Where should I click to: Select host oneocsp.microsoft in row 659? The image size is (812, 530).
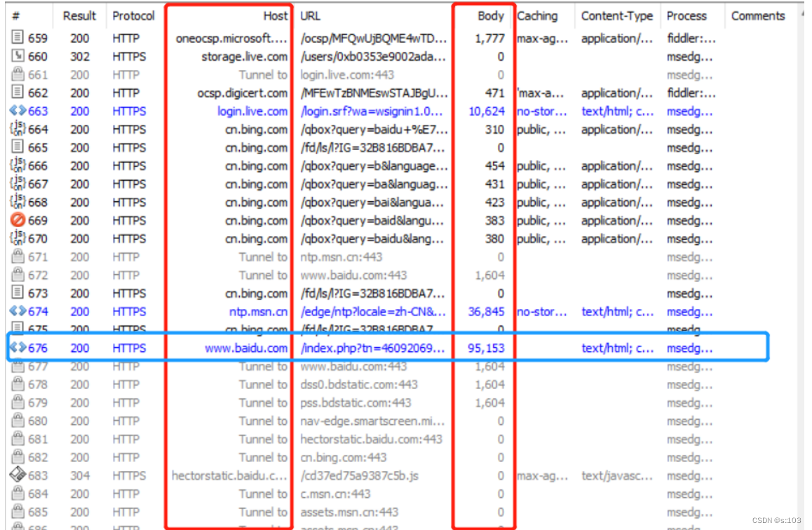point(231,38)
